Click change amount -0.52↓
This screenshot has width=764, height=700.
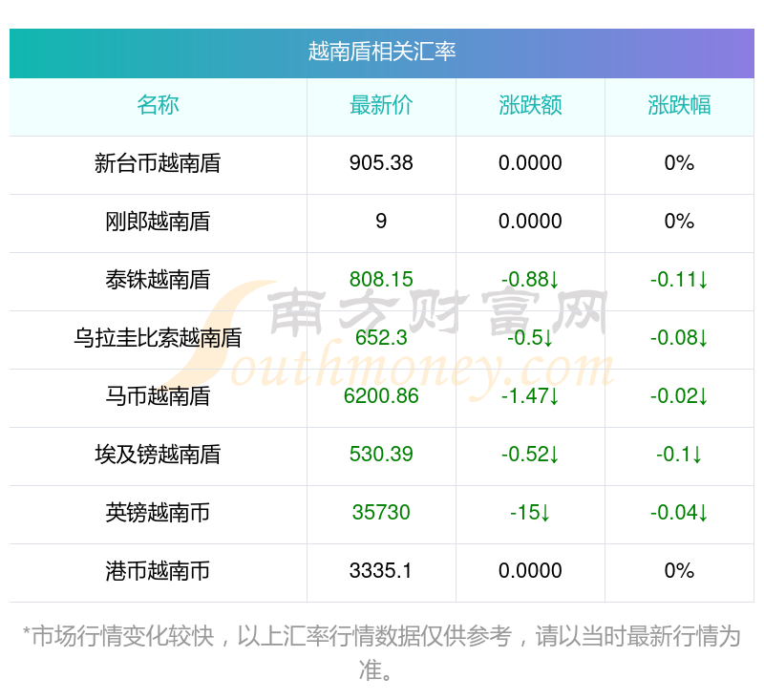(x=530, y=454)
